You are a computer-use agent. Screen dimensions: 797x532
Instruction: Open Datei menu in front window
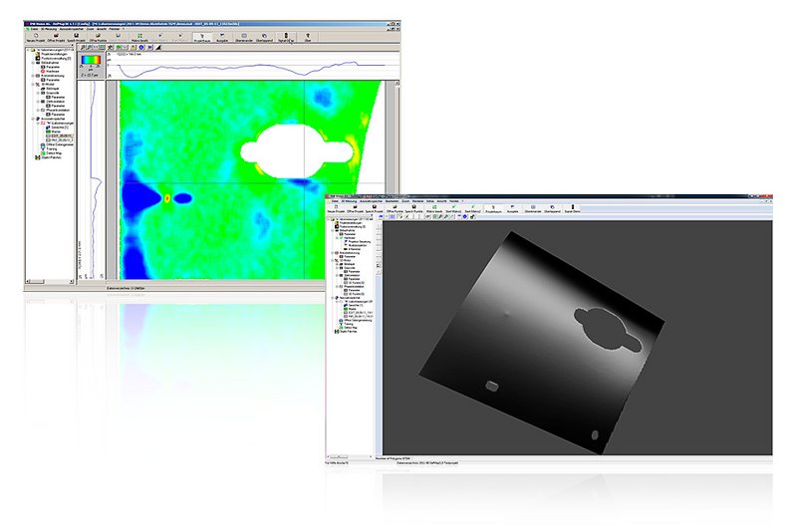(x=335, y=201)
